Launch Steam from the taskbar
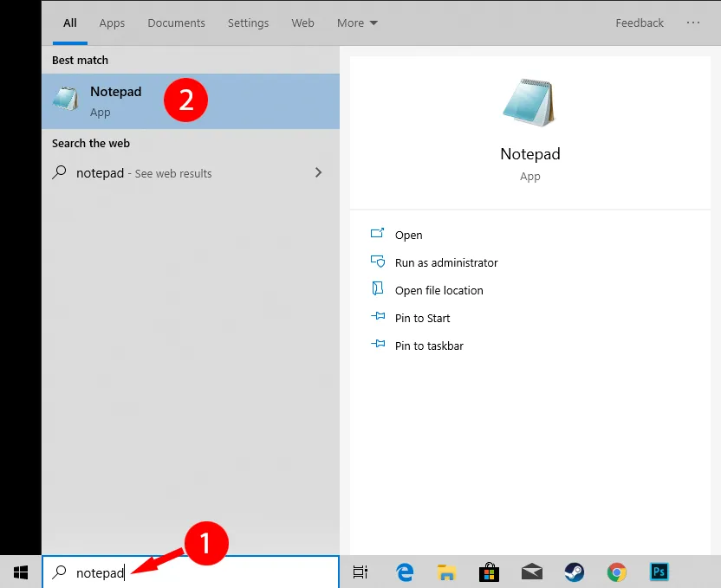This screenshot has width=721, height=588. tap(574, 572)
